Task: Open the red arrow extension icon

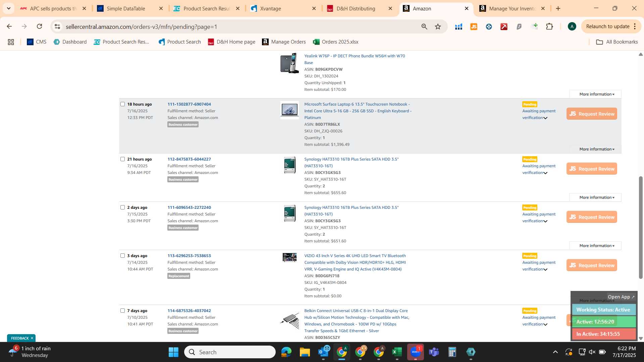Action: coord(504,26)
